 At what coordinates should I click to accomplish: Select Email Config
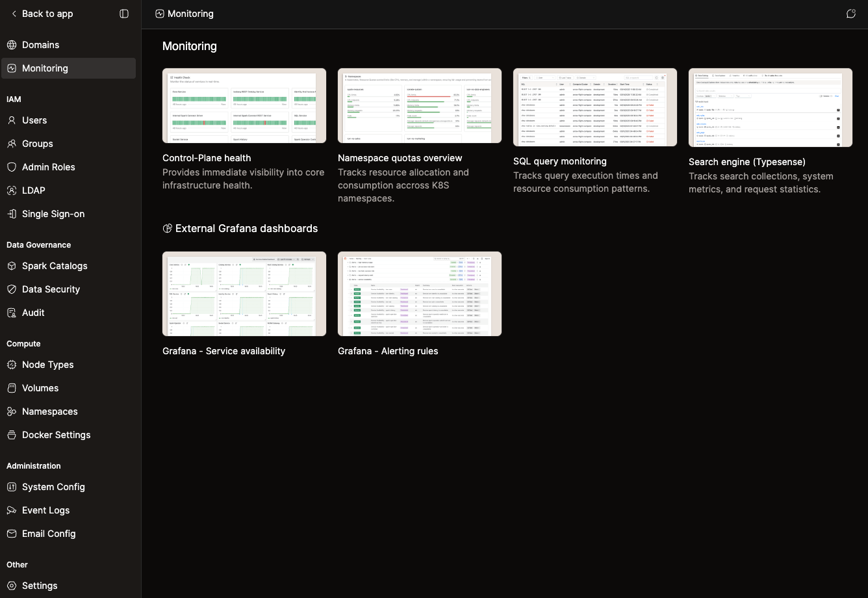coord(68,534)
